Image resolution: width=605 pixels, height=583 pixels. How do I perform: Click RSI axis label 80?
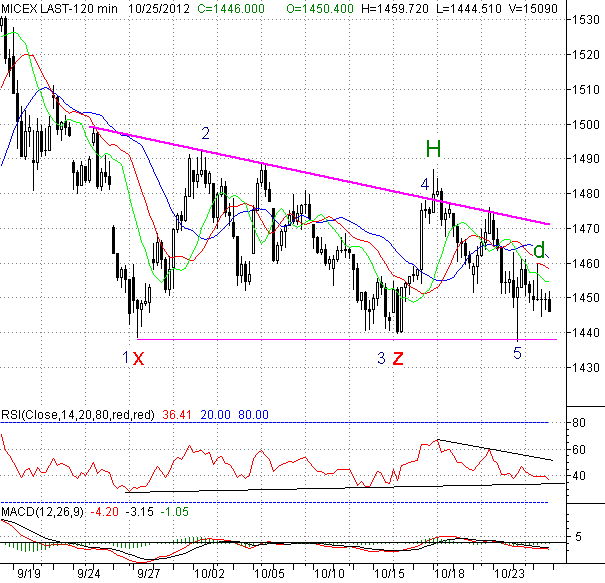[579, 423]
